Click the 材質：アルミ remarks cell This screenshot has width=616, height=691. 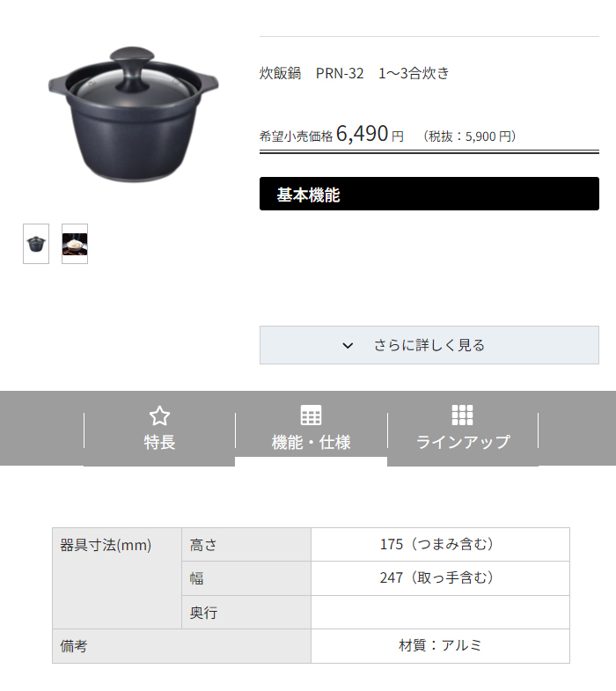[440, 646]
